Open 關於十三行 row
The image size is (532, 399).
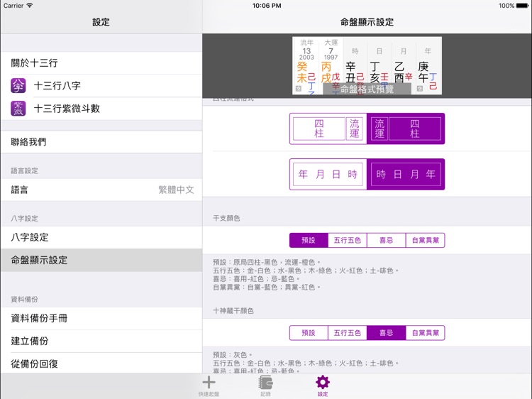pyautogui.click(x=101, y=62)
